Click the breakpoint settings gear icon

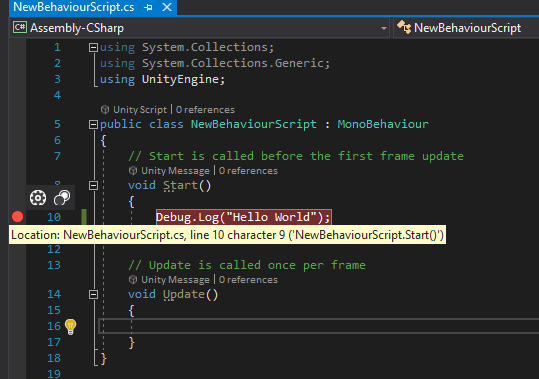pyautogui.click(x=38, y=198)
